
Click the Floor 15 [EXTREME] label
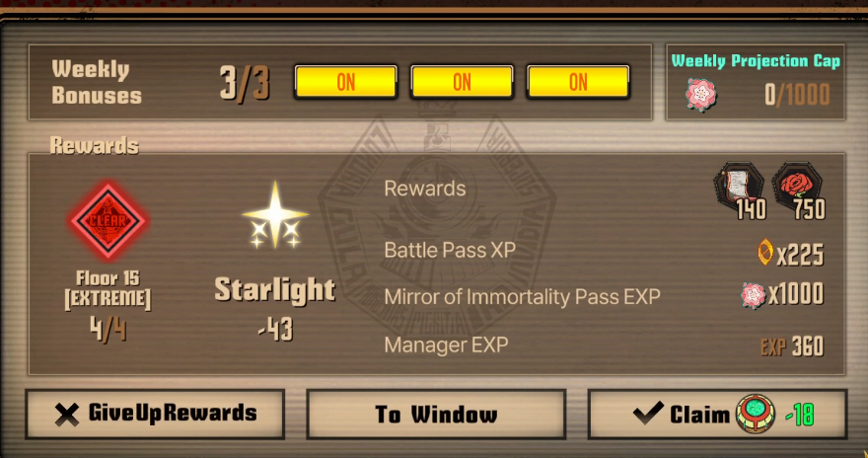(108, 288)
